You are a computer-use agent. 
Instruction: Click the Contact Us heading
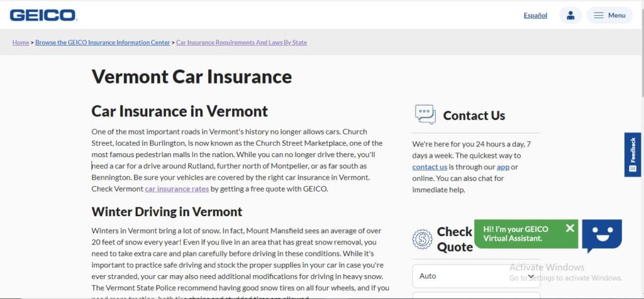[474, 116]
